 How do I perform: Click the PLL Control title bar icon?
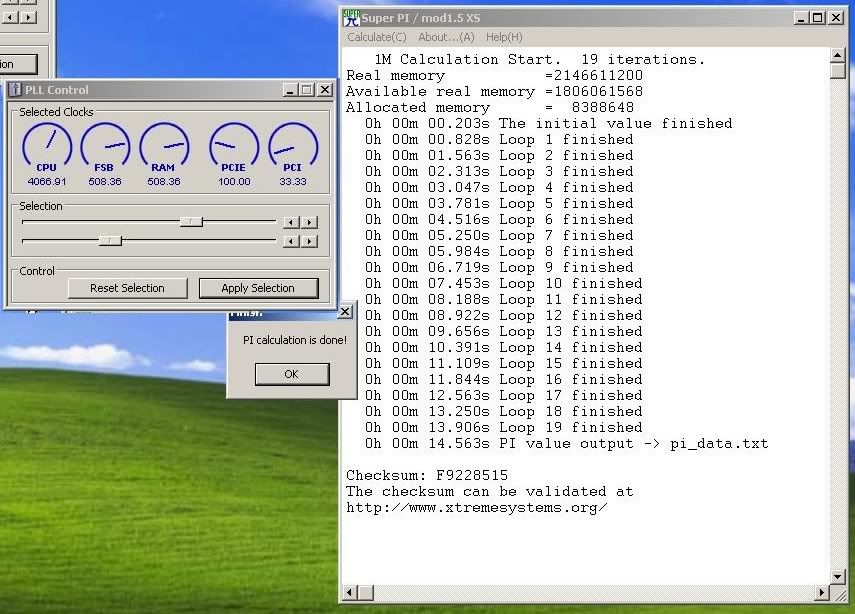[x=15, y=90]
